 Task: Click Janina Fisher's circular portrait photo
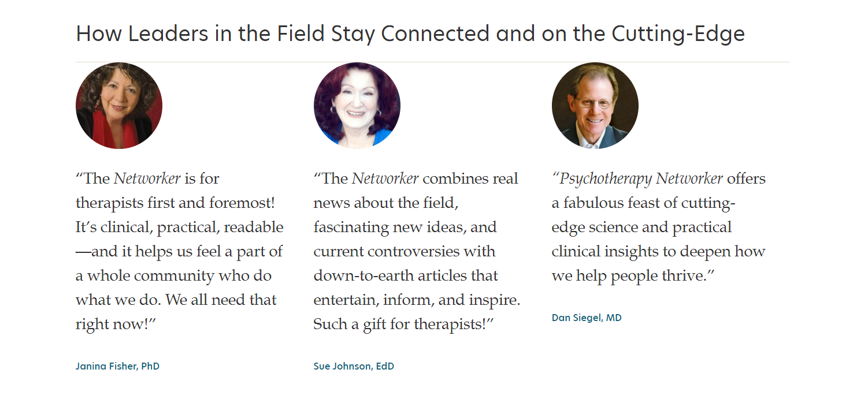[x=119, y=106]
